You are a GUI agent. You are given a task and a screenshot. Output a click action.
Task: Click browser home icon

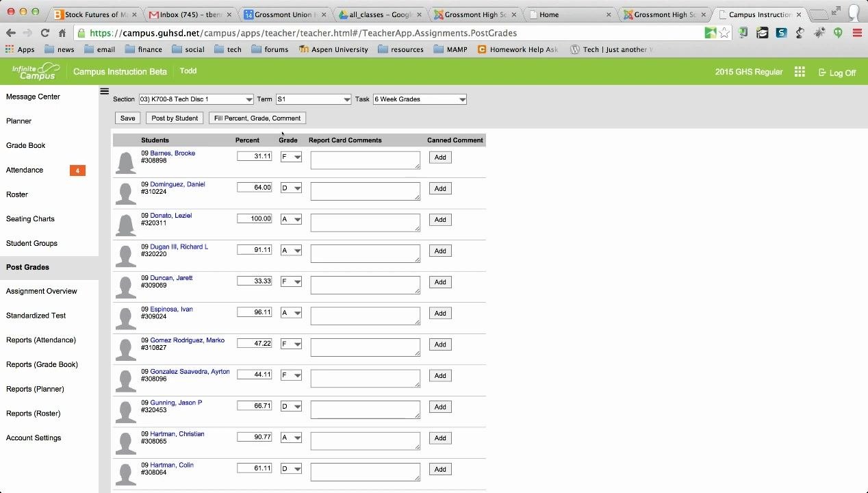[x=62, y=33]
